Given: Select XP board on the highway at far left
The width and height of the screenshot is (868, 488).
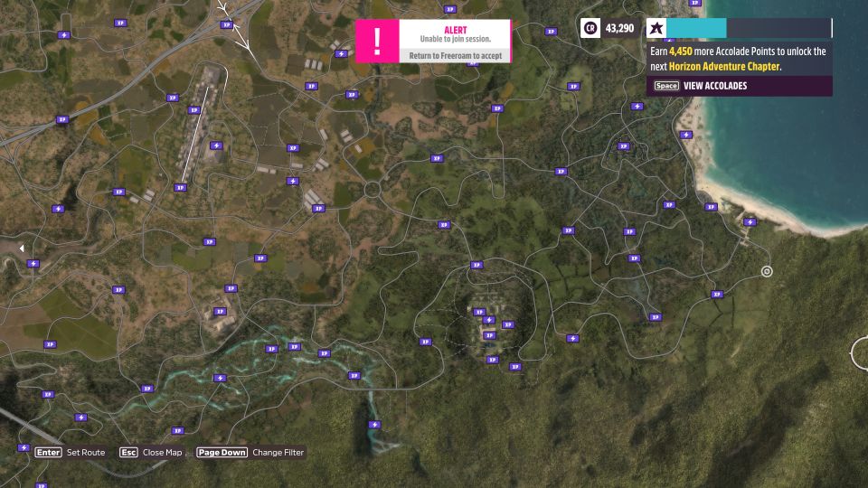Looking at the screenshot, I should (62, 119).
